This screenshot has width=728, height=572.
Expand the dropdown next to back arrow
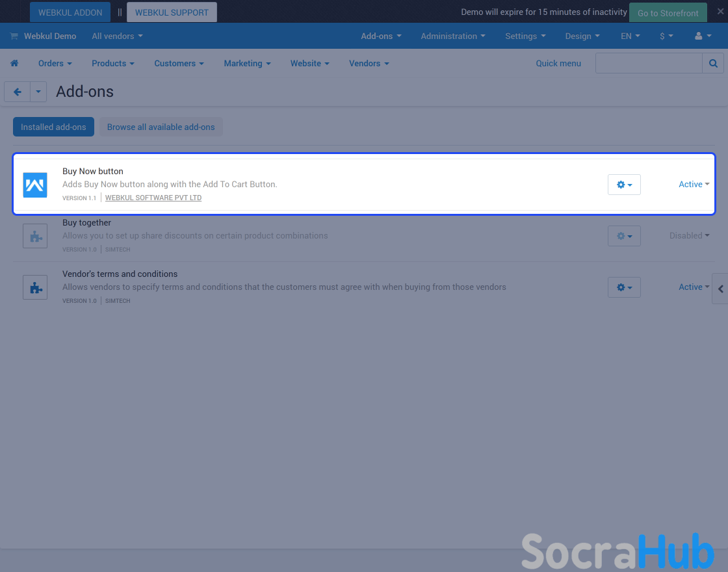[x=38, y=92]
